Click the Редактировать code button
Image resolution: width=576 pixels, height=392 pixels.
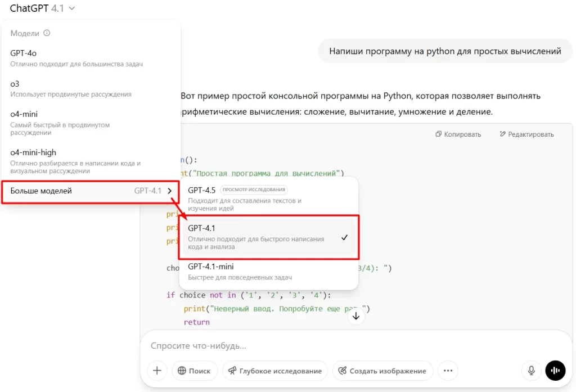point(526,134)
